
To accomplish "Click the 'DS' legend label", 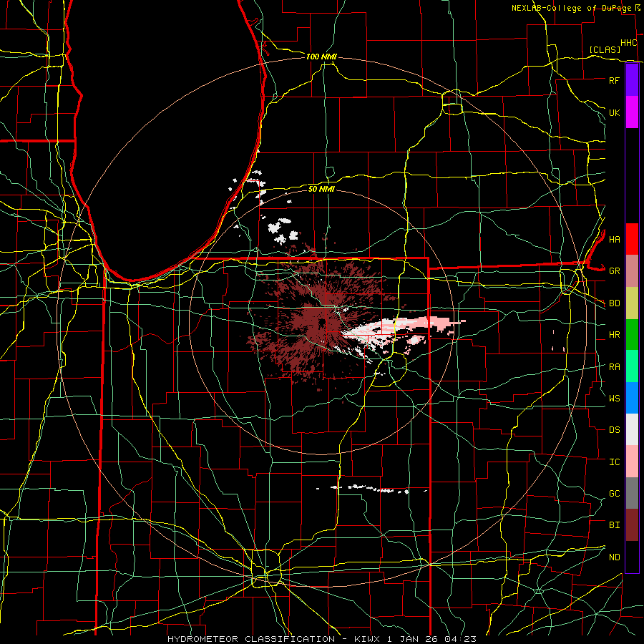I will tap(614, 430).
